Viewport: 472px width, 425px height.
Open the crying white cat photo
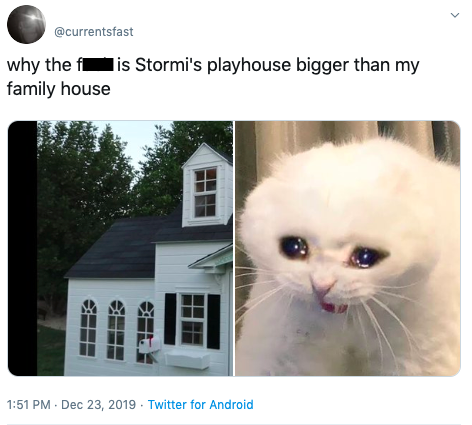(x=348, y=248)
